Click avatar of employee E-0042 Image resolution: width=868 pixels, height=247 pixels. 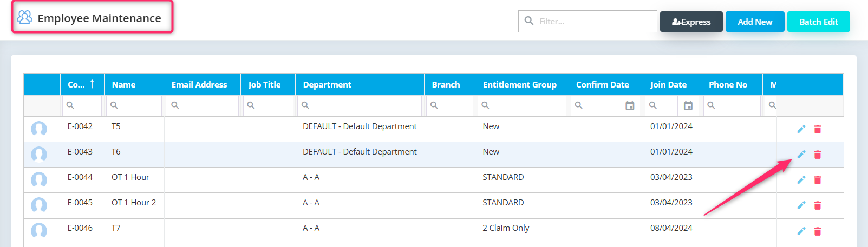click(39, 129)
